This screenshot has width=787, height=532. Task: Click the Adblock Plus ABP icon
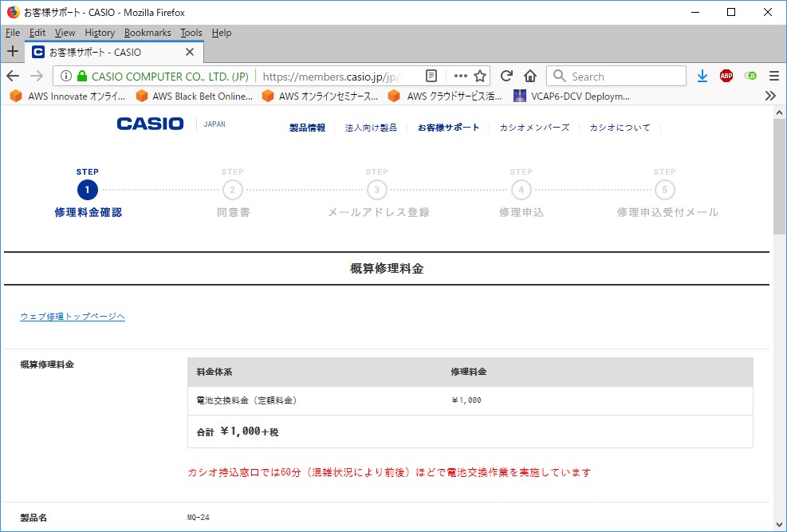726,77
